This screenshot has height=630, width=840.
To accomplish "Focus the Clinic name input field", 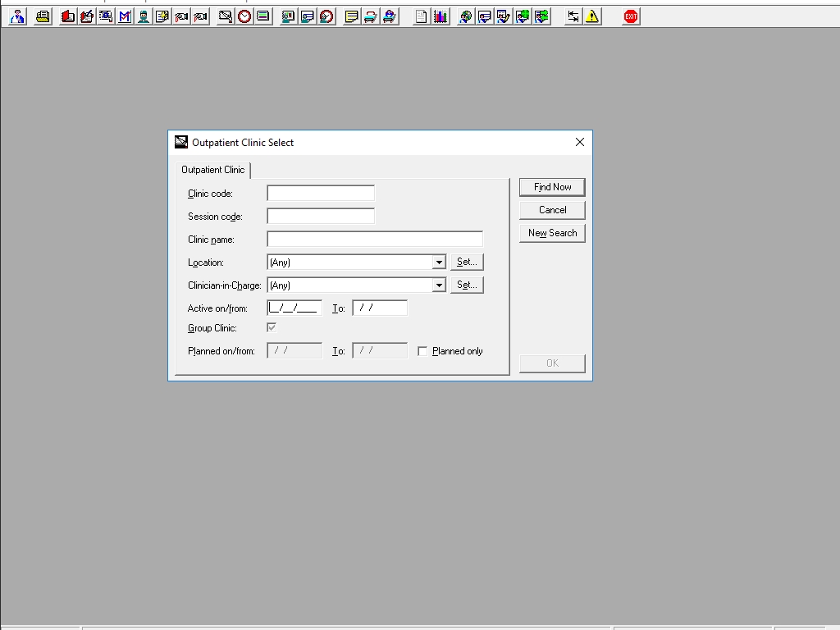I will point(375,240).
